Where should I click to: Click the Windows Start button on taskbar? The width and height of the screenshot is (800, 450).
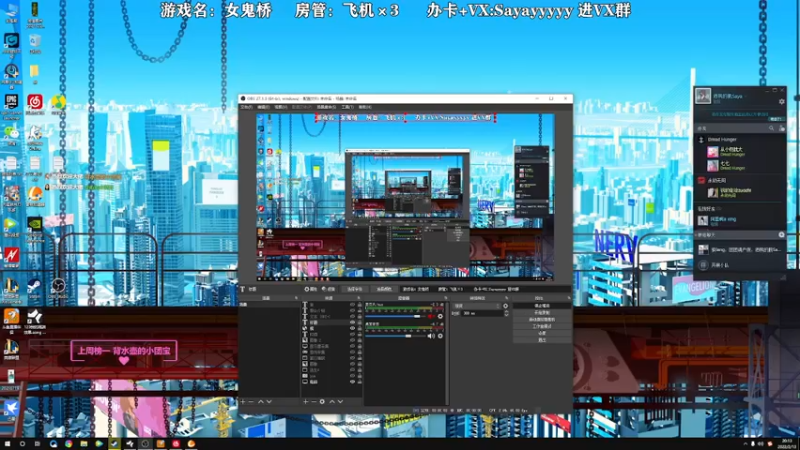click(8, 444)
